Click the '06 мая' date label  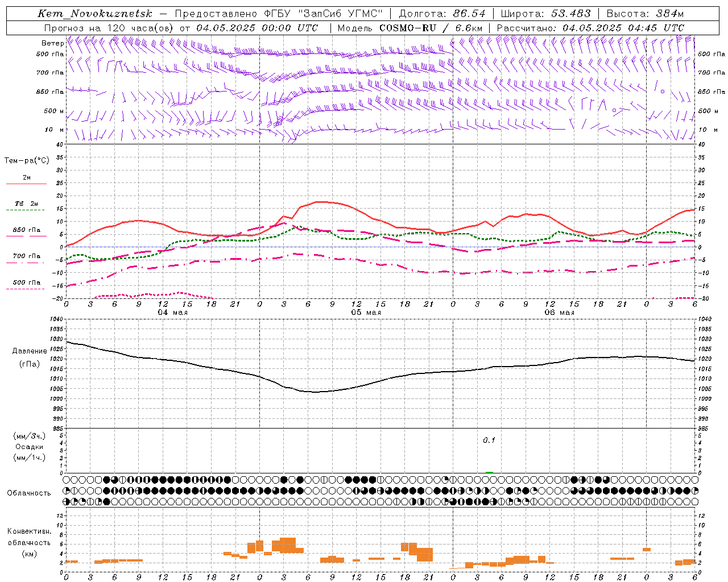(560, 313)
